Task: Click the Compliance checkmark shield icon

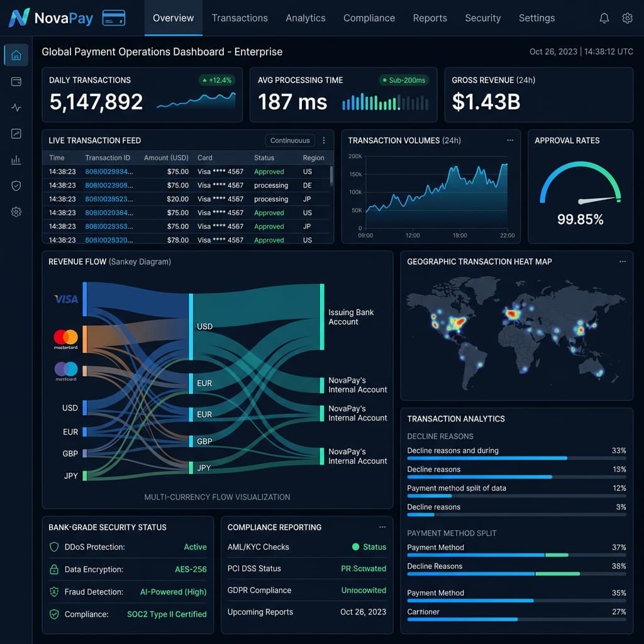Action: [x=54, y=614]
